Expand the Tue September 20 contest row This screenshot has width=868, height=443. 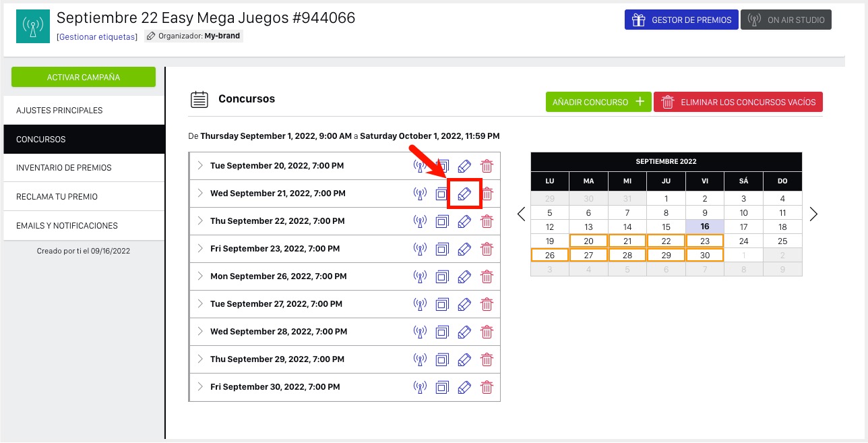(x=200, y=165)
